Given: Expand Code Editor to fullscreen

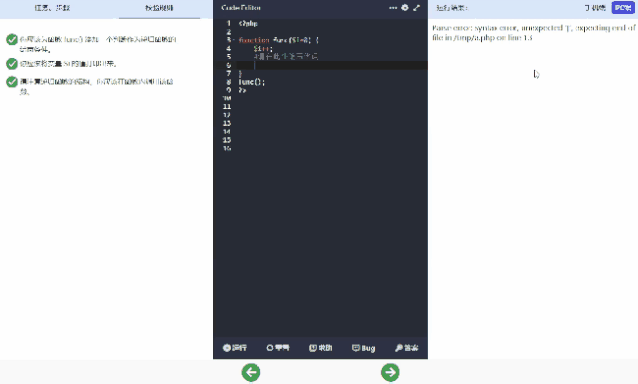Looking at the screenshot, I should coord(417,8).
